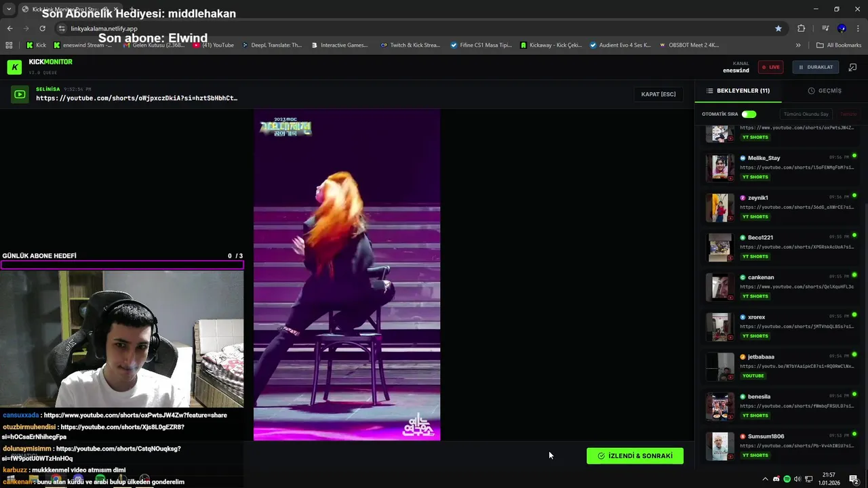868x488 pixels.
Task: Open the zeynik1 queue thumbnail
Action: click(719, 207)
